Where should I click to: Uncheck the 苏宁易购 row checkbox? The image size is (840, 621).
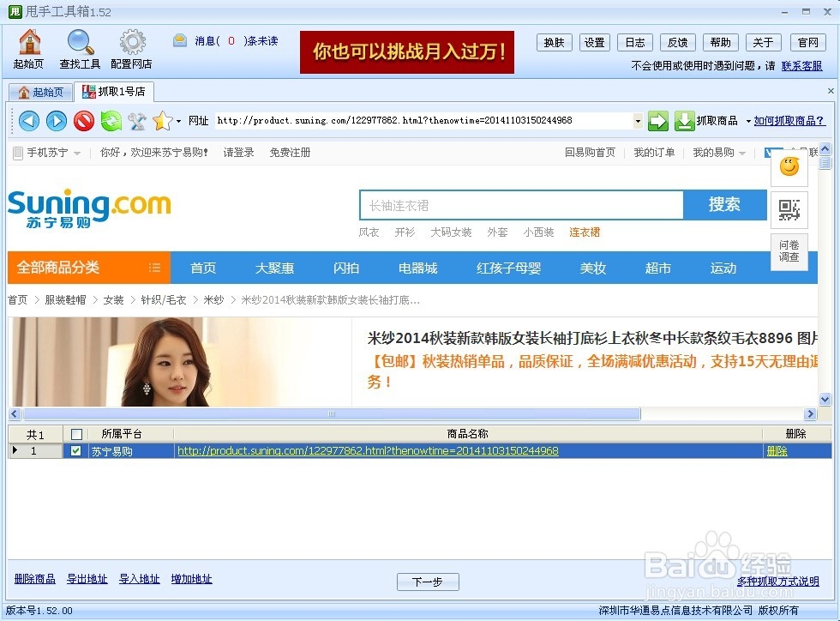pos(76,451)
